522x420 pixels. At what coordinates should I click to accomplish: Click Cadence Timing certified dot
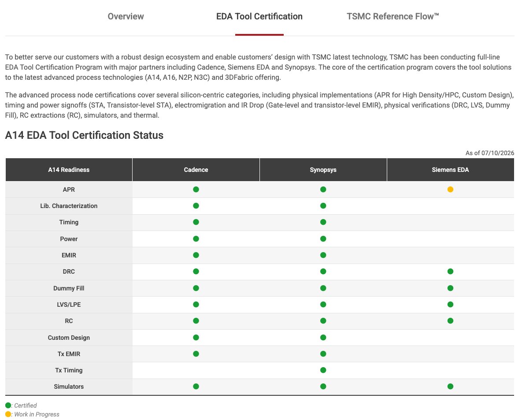point(196,222)
